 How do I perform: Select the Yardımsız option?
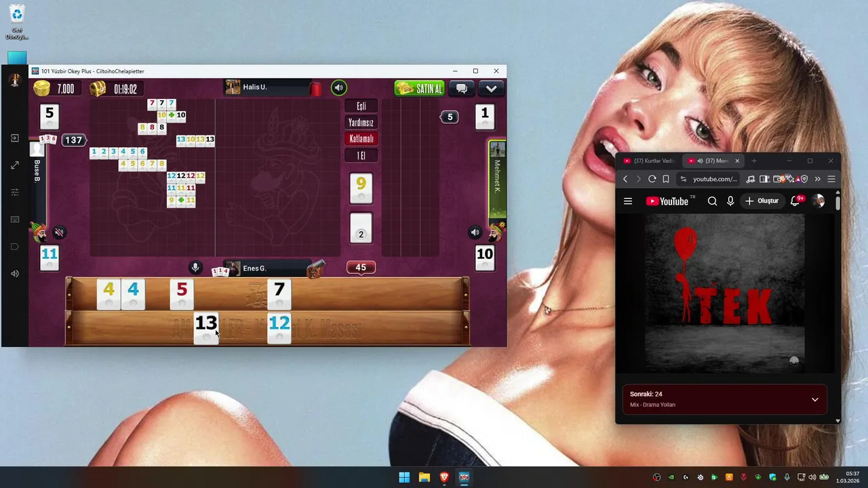click(x=361, y=123)
